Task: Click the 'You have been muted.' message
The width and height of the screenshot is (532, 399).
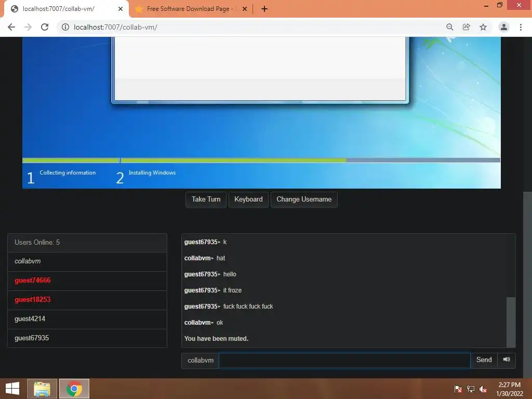Action: (216, 339)
